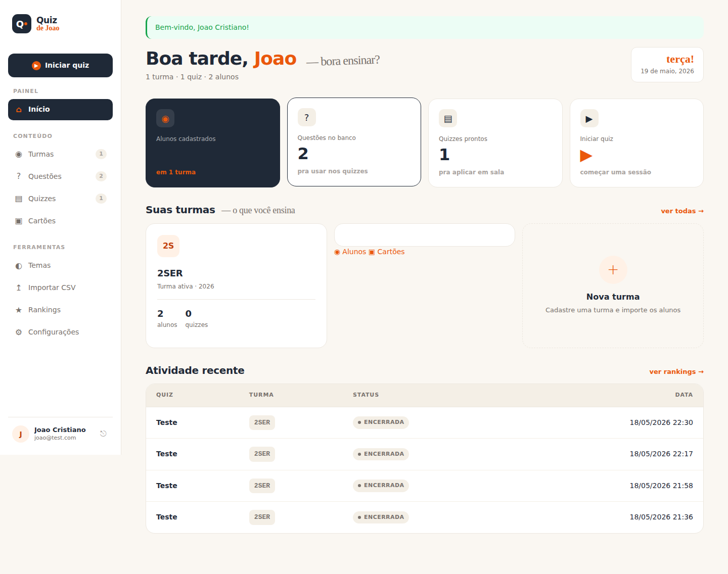Go to Importar CSV tool
The width and height of the screenshot is (728, 574).
coord(60,288)
